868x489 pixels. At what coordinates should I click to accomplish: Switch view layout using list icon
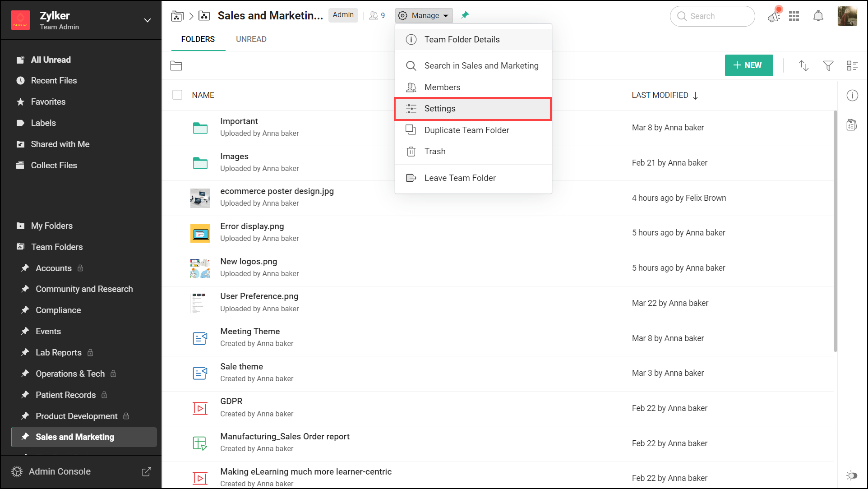coord(852,66)
